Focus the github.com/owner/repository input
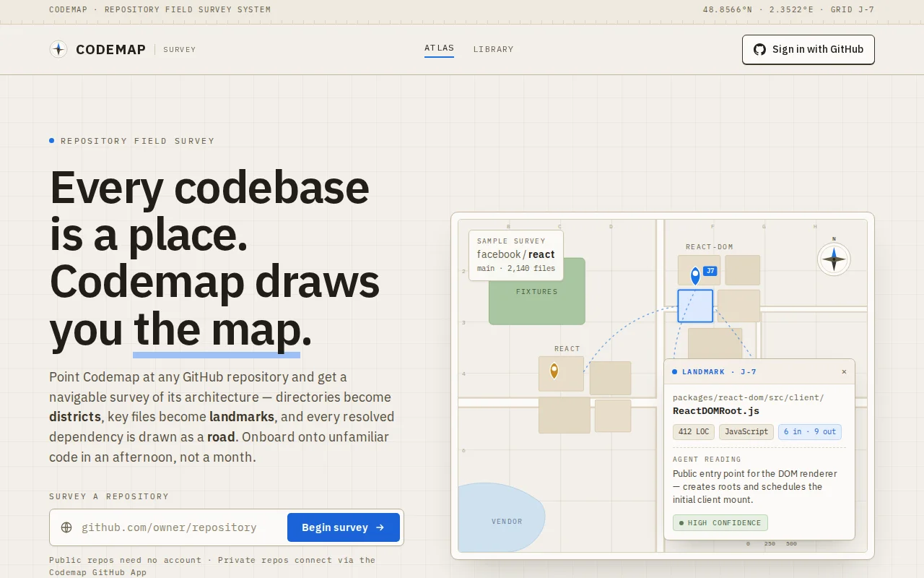 point(180,527)
